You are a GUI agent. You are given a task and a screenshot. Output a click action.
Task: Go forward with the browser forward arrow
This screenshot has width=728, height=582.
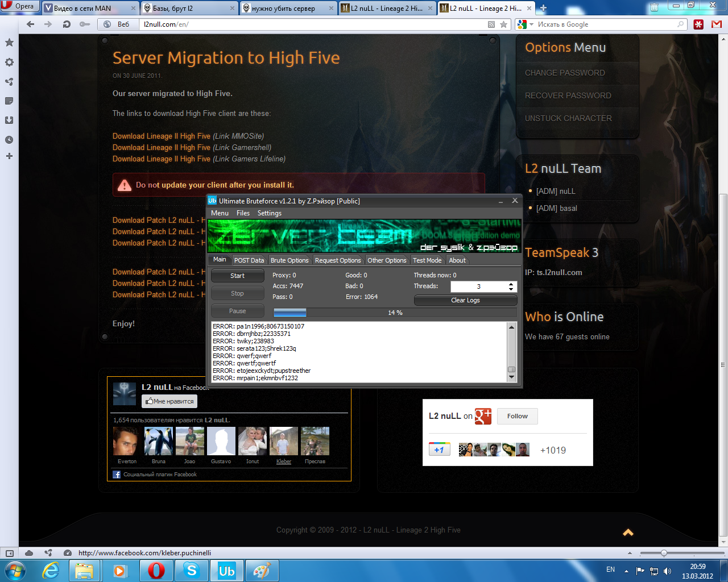48,24
